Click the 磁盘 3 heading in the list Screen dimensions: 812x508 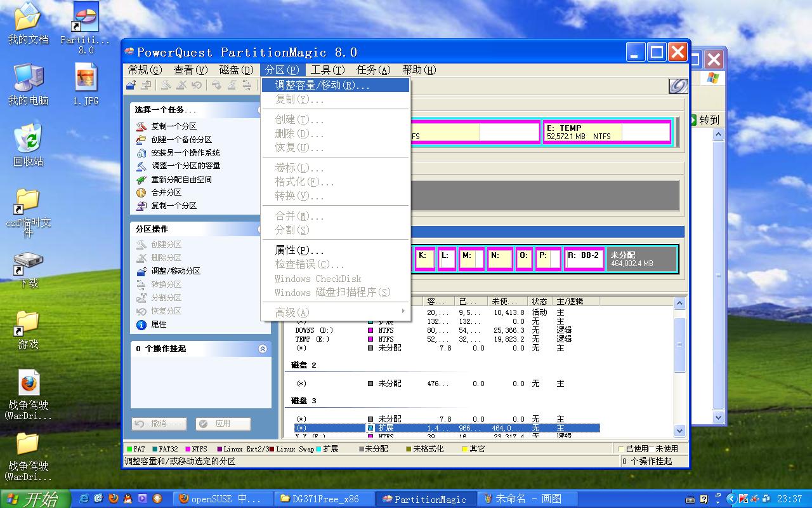click(x=304, y=401)
